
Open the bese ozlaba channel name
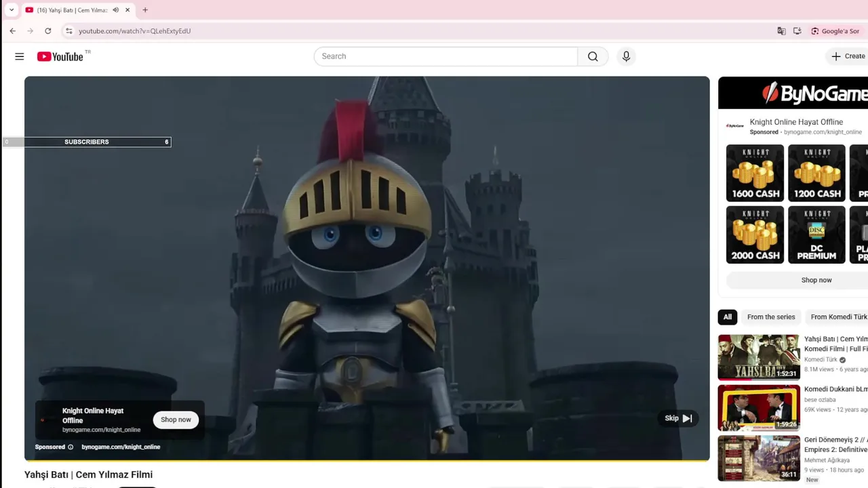pos(820,400)
